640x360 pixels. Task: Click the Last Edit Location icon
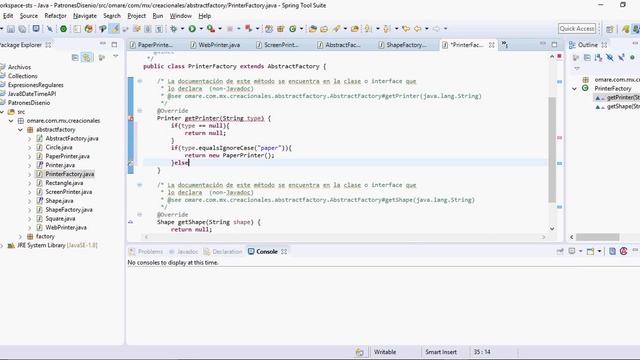pos(405,29)
